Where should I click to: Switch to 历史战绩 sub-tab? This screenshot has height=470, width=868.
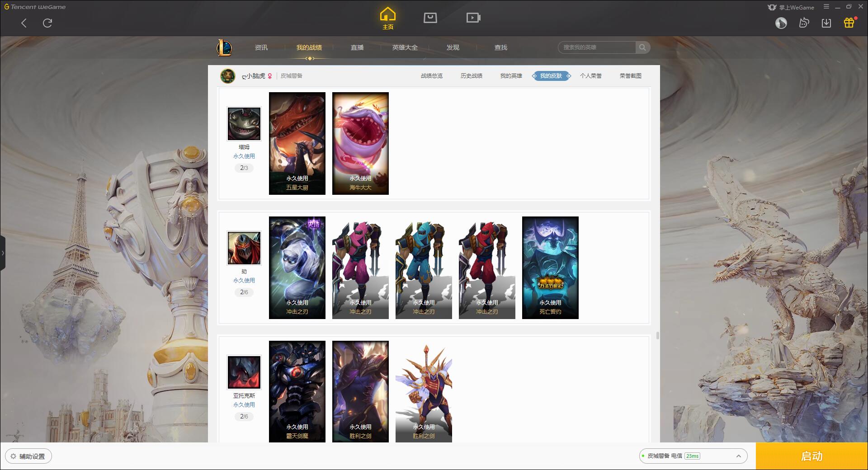coord(472,76)
